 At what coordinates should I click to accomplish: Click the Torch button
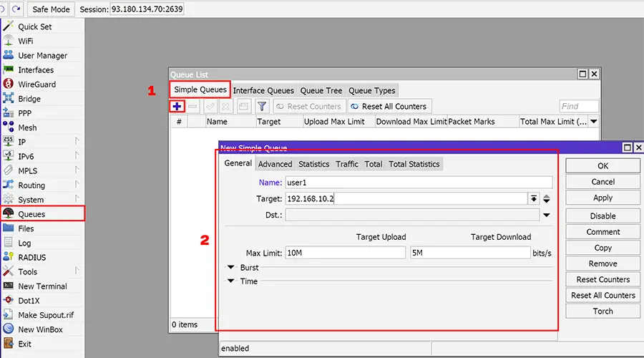point(602,311)
